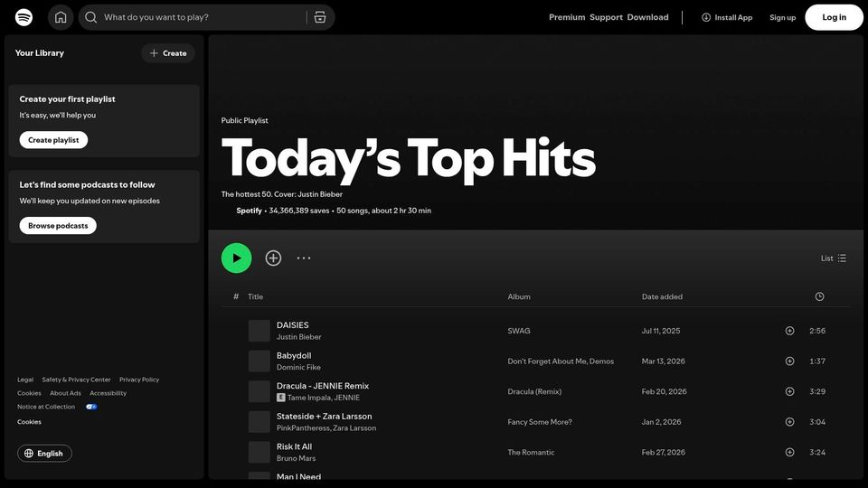Open the Legal footer link
868x488 pixels.
point(25,380)
